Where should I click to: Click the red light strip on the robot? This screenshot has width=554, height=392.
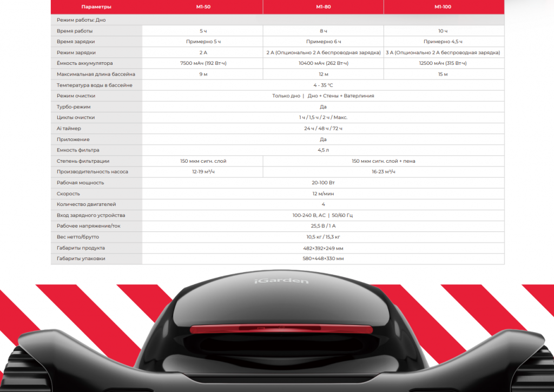coord(281,329)
